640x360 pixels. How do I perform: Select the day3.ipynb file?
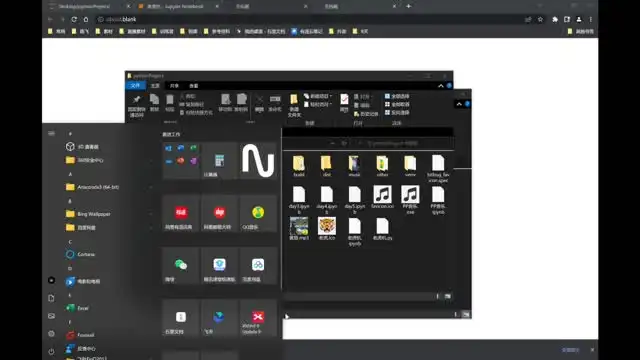point(299,200)
